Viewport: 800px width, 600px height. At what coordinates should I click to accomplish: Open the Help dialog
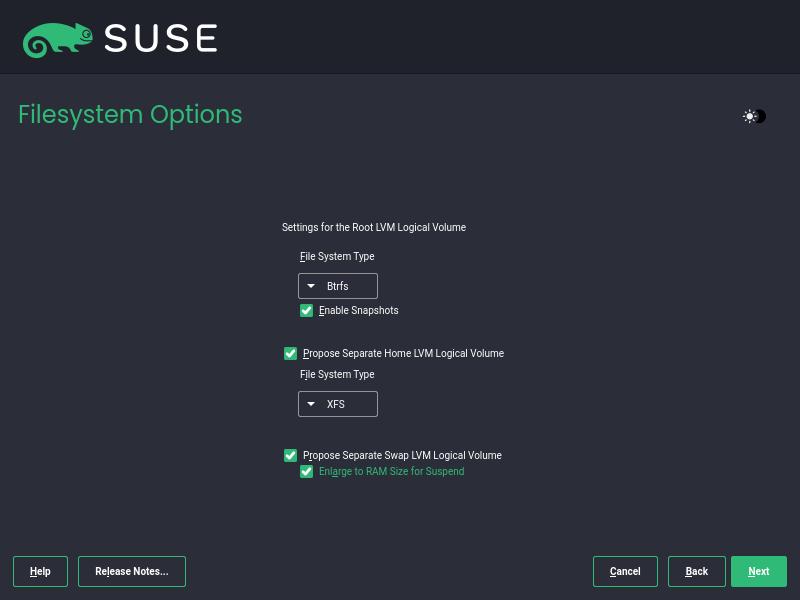(40, 571)
